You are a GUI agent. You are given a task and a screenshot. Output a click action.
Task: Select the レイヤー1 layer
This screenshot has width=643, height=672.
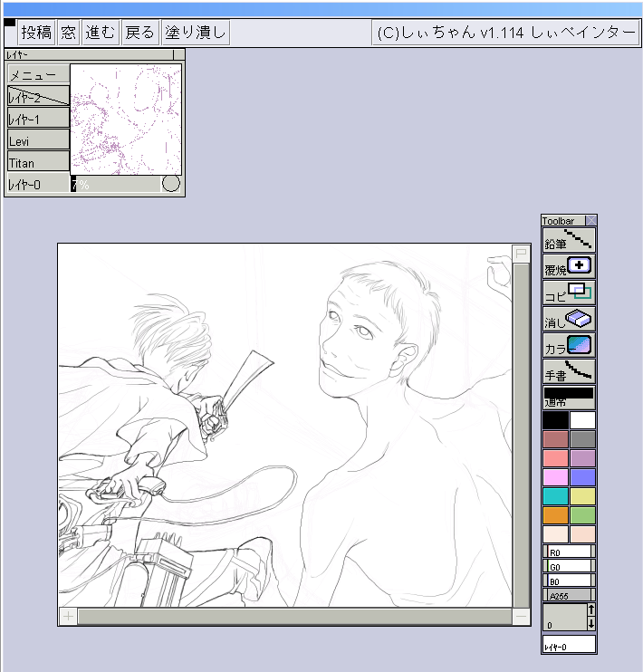point(39,118)
